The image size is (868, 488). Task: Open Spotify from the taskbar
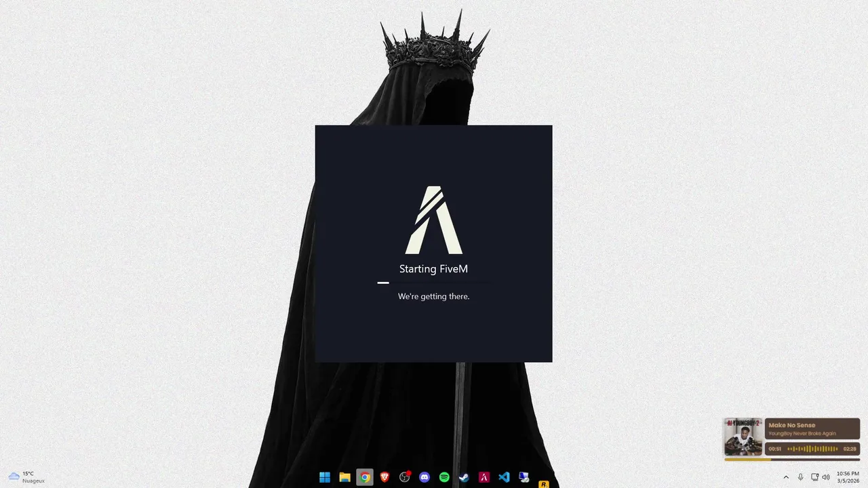(444, 477)
